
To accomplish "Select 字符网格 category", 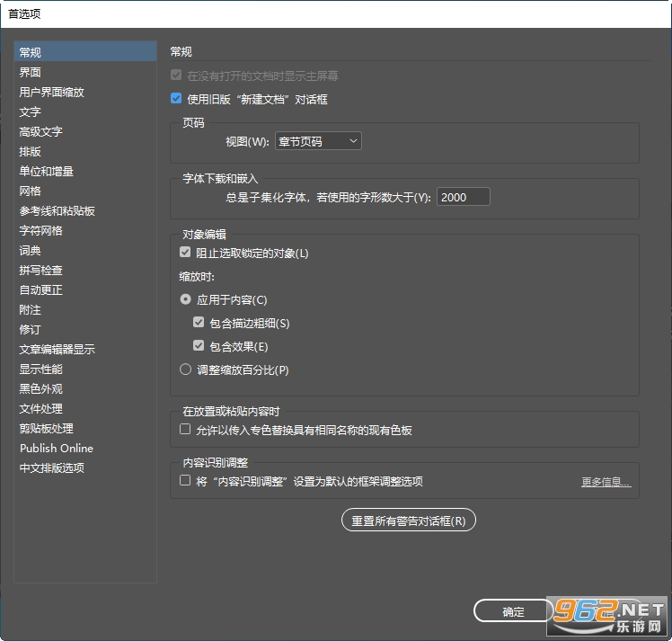I will pyautogui.click(x=85, y=230).
